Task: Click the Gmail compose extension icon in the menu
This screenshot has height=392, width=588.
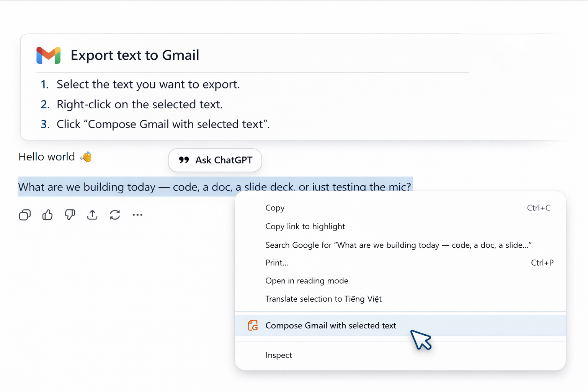Action: pyautogui.click(x=253, y=325)
